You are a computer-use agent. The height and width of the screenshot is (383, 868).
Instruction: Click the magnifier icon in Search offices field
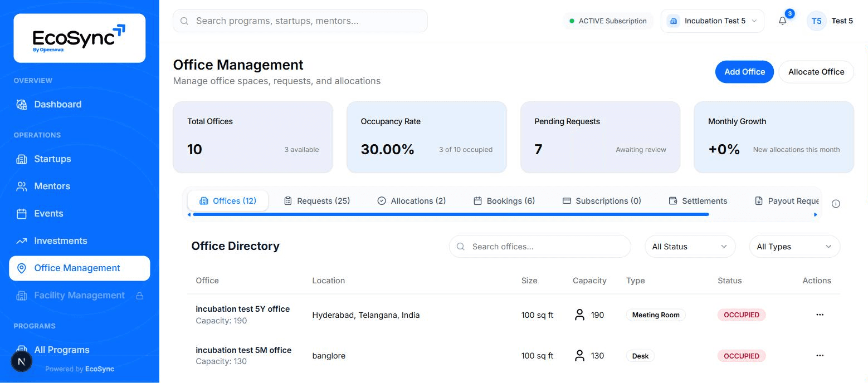point(461,247)
